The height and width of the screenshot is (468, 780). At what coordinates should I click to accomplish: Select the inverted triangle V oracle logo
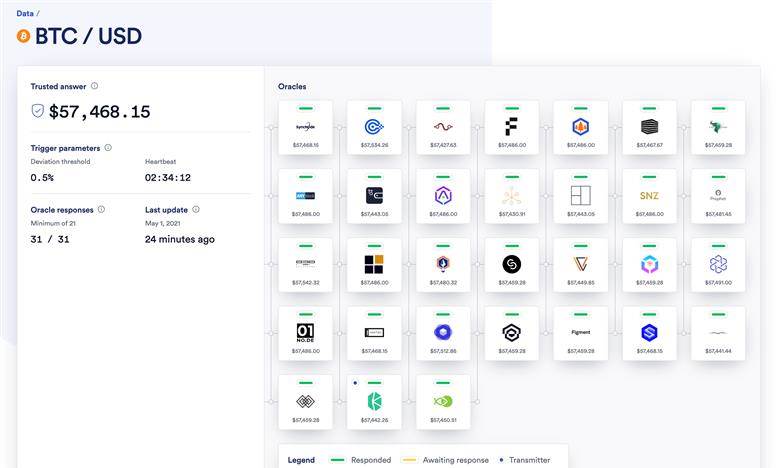pos(581,264)
